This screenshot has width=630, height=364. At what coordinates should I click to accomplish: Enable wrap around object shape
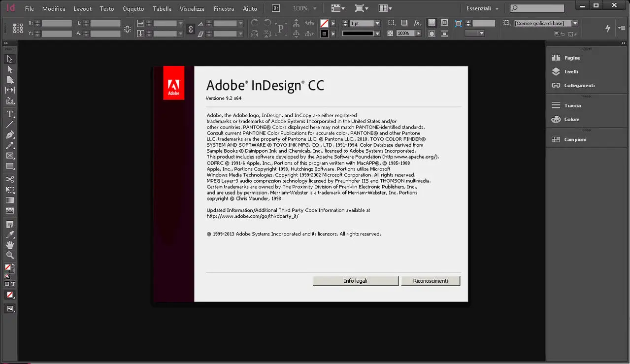pyautogui.click(x=431, y=33)
